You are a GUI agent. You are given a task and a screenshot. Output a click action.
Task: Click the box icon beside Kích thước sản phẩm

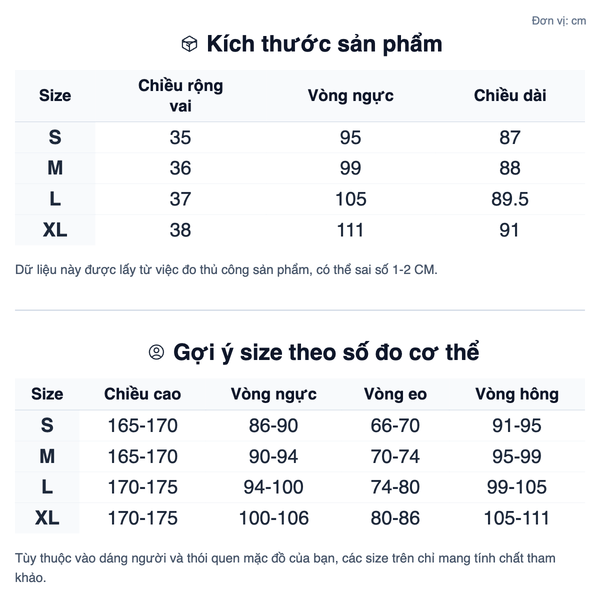point(189,45)
